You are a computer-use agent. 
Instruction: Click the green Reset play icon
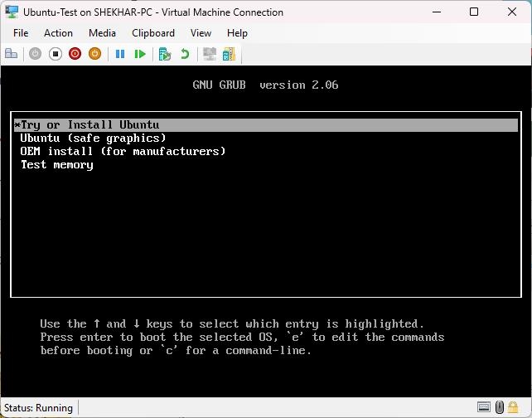point(140,54)
